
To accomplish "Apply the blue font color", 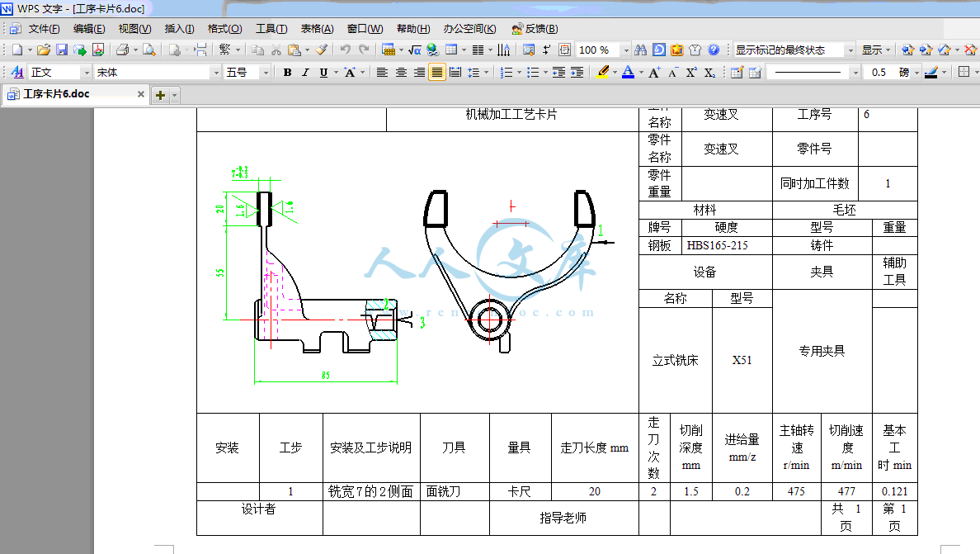I will (x=628, y=73).
